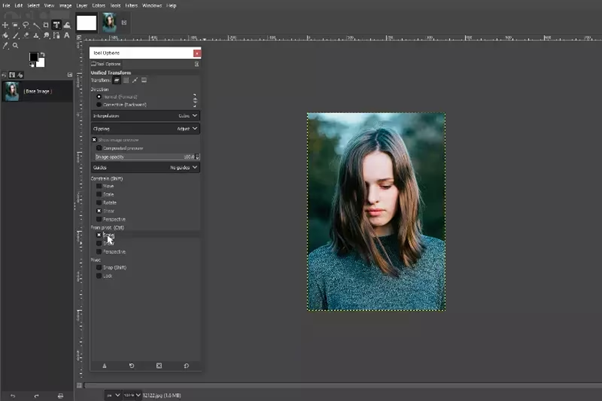Select the Text tool
602x401 pixels.
[x=67, y=35]
